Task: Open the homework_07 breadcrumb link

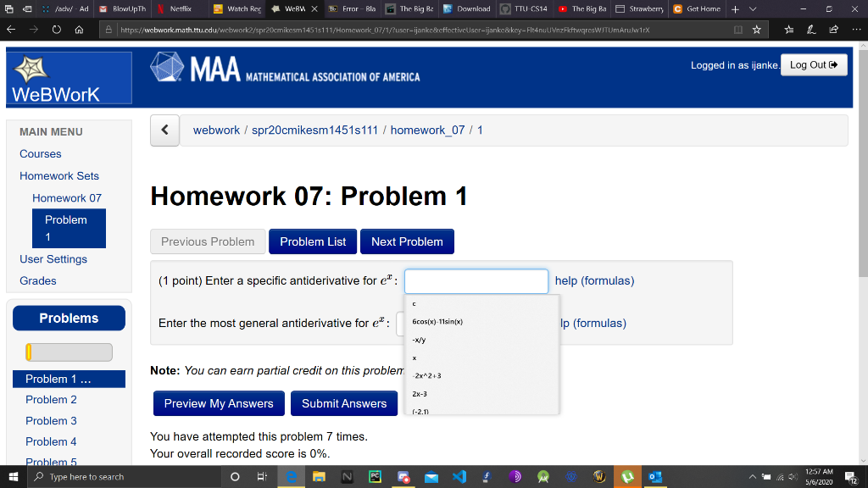Action: click(427, 130)
